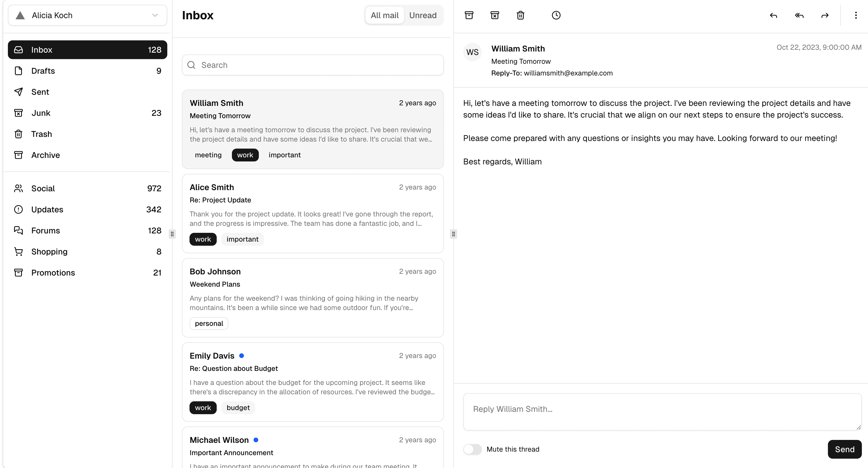
Task: Archive the open William Smith email
Action: [x=469, y=15]
